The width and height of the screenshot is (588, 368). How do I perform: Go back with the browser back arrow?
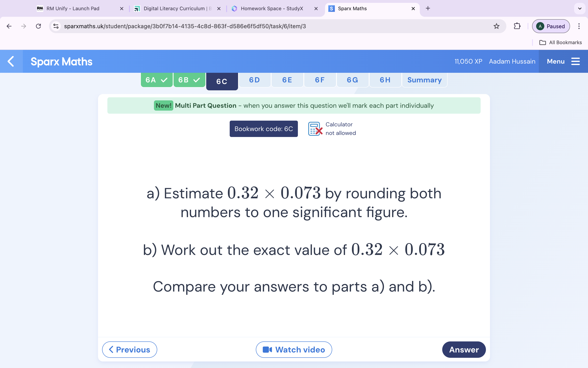pos(9,26)
